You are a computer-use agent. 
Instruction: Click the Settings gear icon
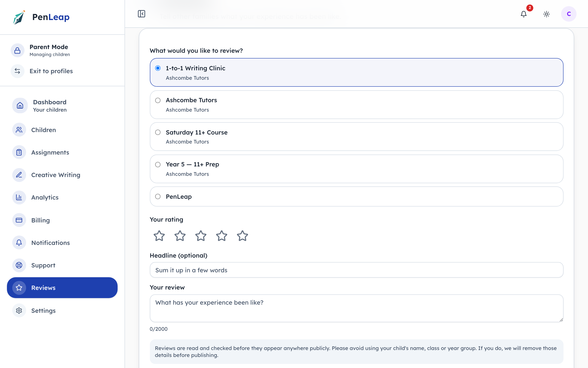coord(19,311)
